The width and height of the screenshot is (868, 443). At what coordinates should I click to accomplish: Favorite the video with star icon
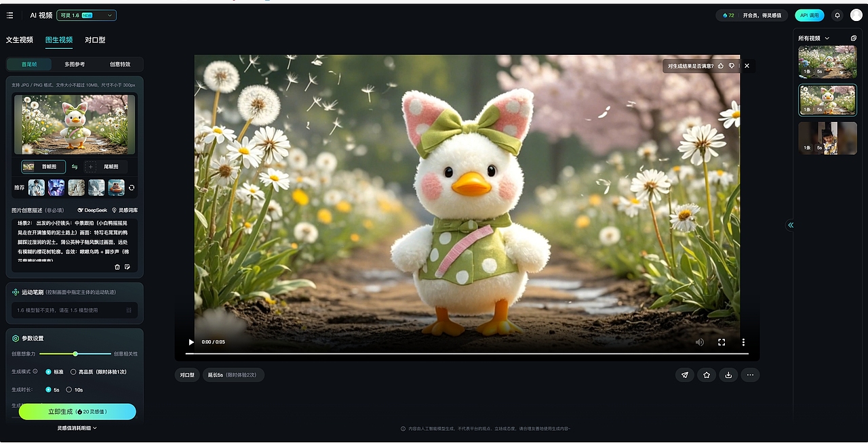pos(707,375)
